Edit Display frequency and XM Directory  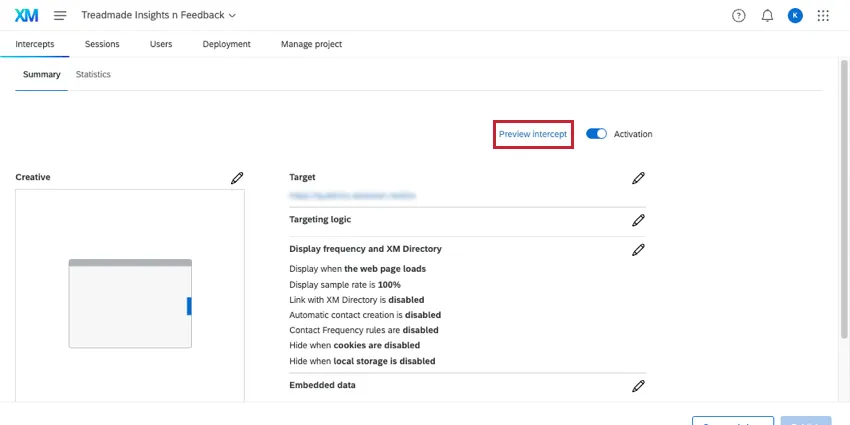638,249
